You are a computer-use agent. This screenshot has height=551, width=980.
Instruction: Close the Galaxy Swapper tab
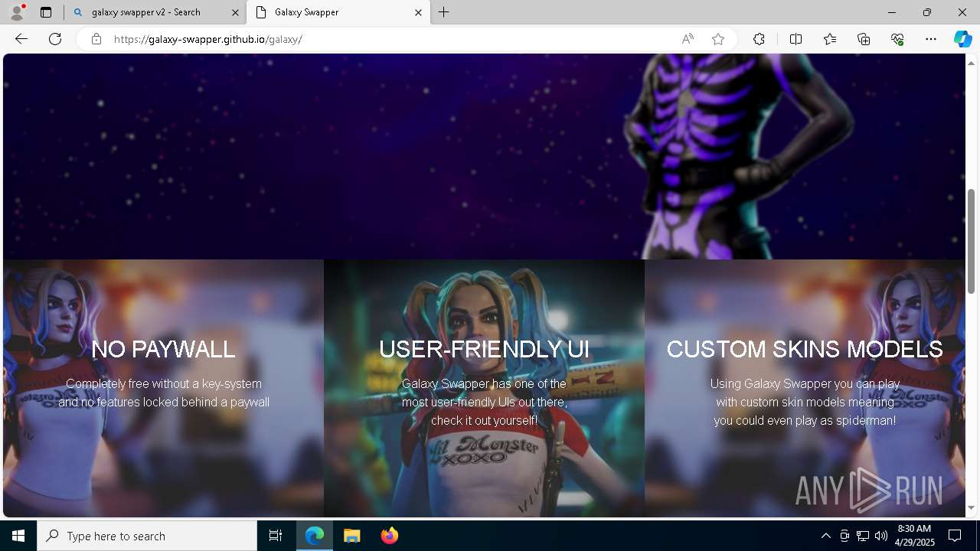coord(418,12)
